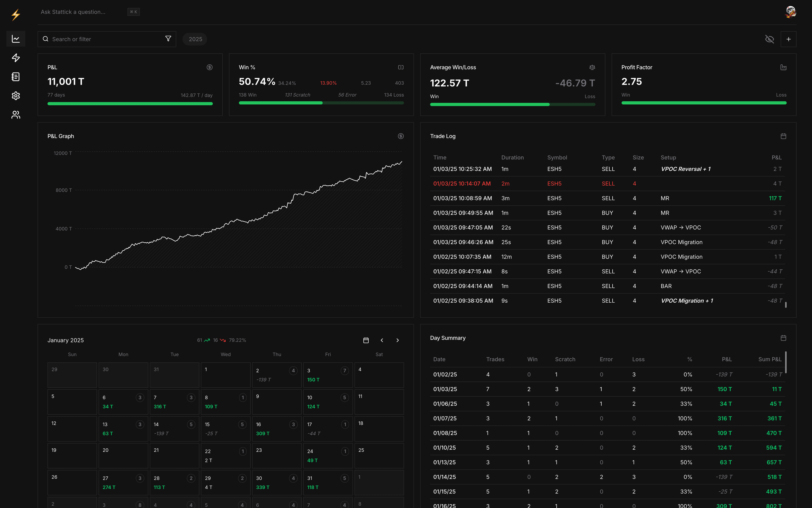Select the 2025 year filter chip

click(x=195, y=39)
